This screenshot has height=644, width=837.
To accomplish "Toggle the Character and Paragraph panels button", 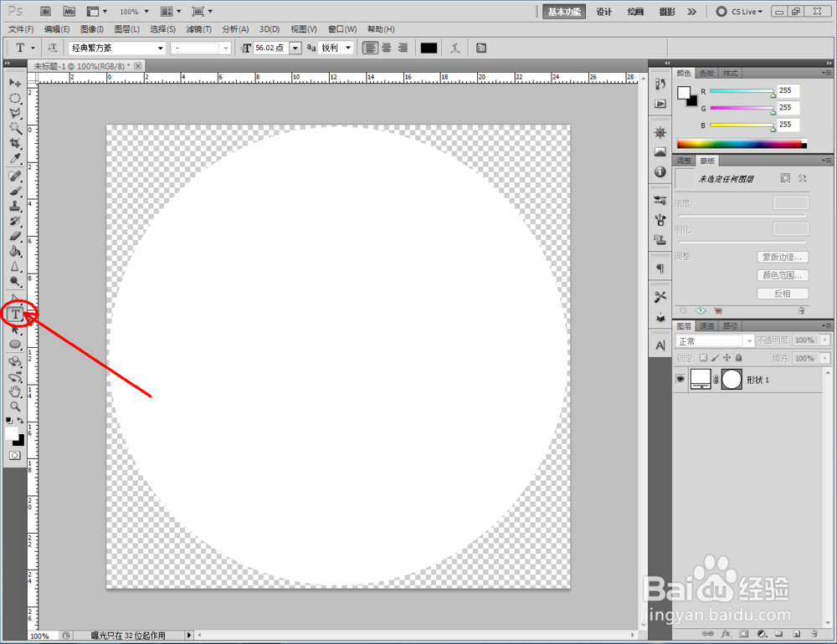I will (481, 48).
